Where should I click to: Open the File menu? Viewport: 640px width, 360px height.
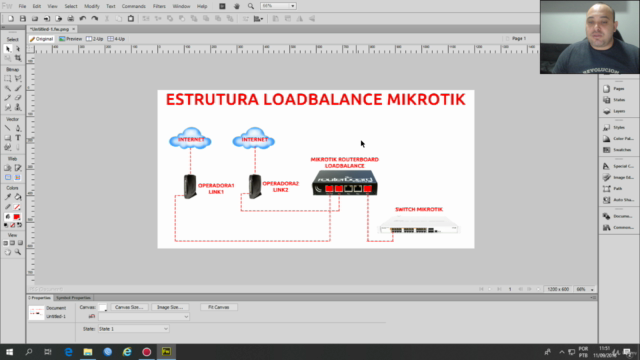click(x=22, y=6)
